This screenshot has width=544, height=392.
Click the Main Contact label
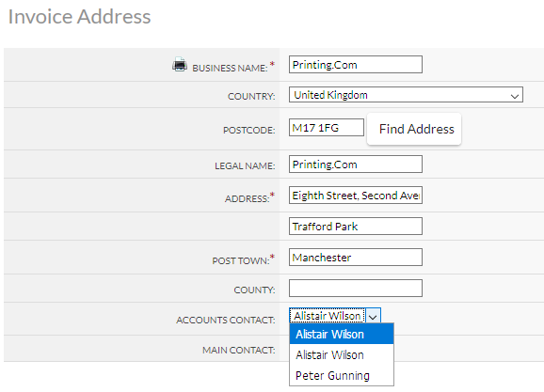tap(239, 351)
